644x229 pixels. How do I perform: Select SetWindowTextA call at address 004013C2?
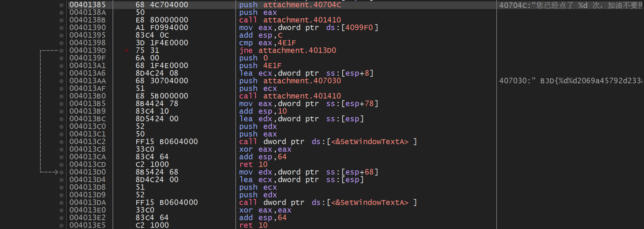coord(328,142)
